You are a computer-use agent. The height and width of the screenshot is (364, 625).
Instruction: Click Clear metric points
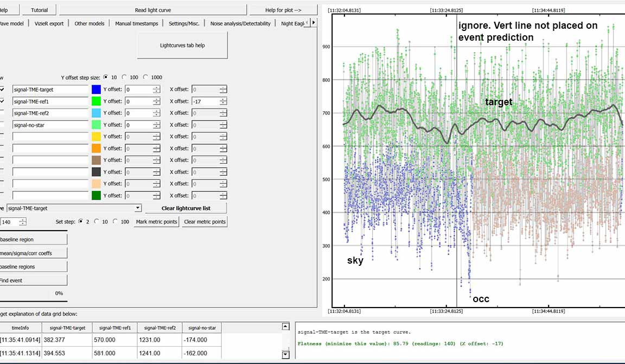point(205,222)
